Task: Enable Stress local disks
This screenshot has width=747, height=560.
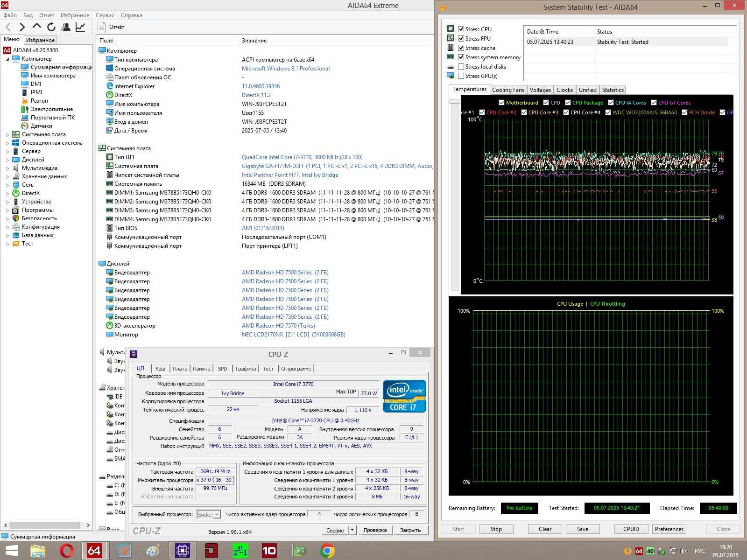Action: tap(461, 66)
